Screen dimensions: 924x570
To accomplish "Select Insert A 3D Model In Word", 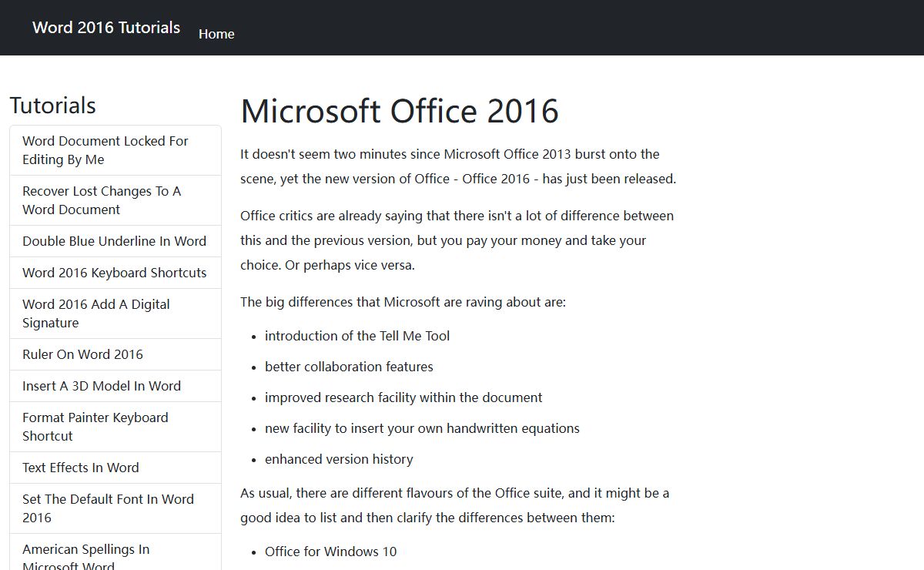I will click(102, 386).
